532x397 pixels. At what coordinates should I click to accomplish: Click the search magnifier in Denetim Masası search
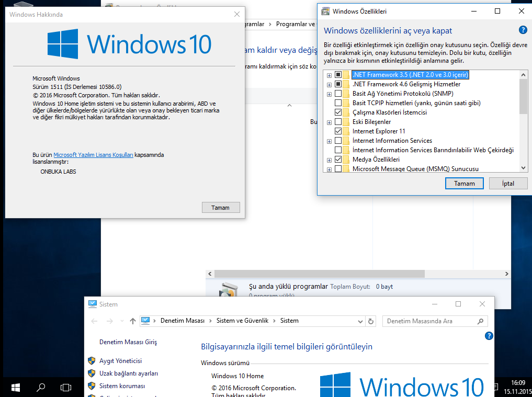(480, 321)
